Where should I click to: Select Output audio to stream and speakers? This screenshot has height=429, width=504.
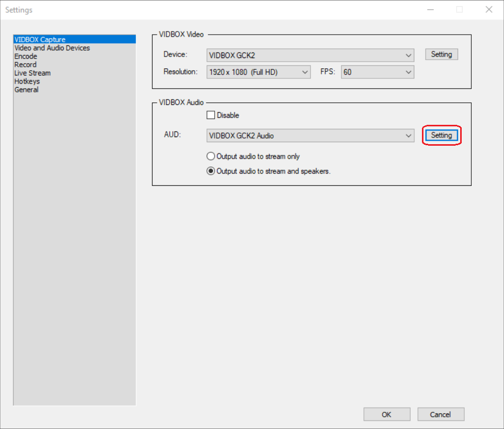(x=210, y=171)
